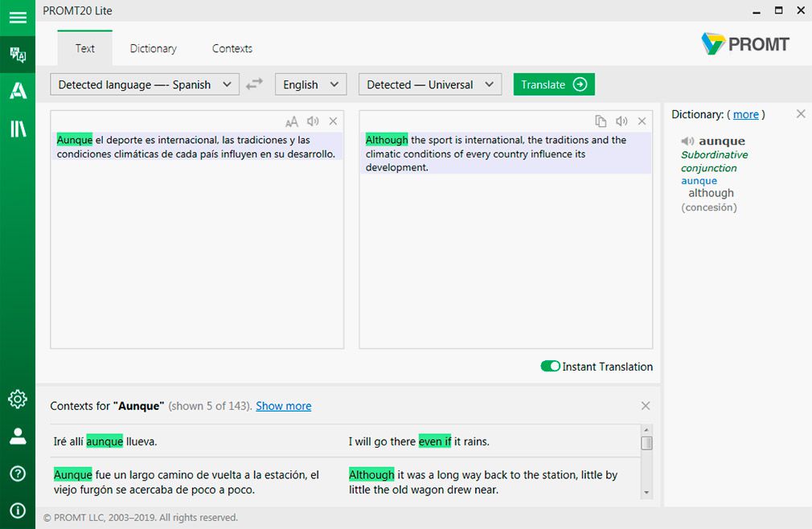812x529 pixels.
Task: Play source text audio
Action: point(312,121)
